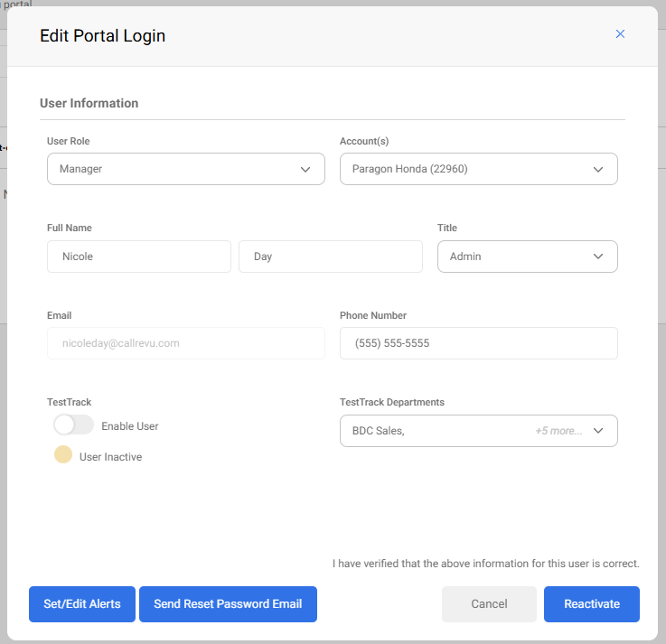Click the 'User Inactive' status text

point(111,457)
